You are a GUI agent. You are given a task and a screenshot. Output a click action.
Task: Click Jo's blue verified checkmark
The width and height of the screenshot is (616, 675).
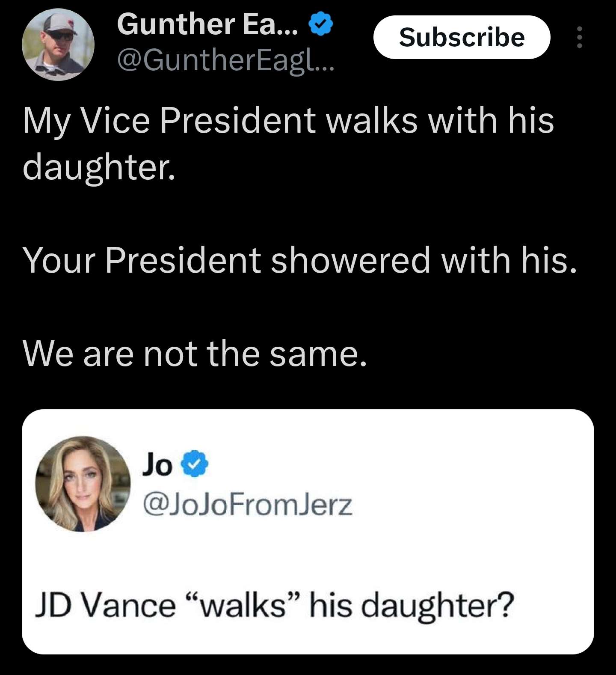(x=195, y=464)
